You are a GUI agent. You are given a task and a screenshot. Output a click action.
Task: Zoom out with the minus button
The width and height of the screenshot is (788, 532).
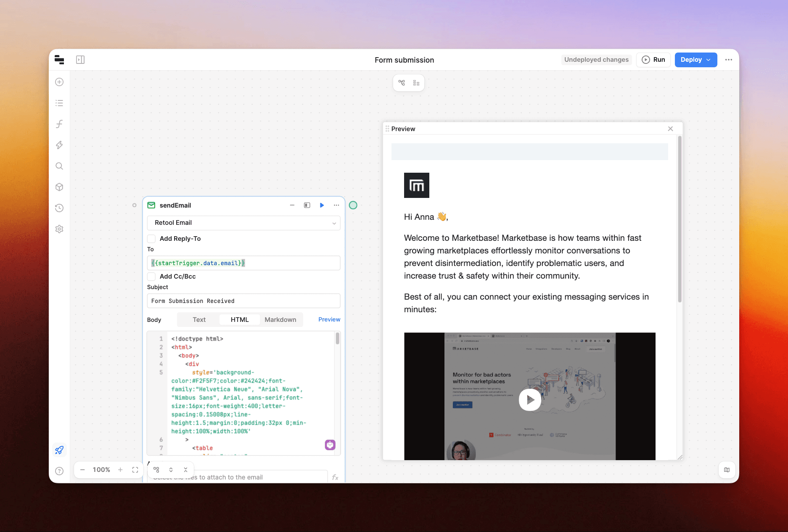click(x=82, y=470)
